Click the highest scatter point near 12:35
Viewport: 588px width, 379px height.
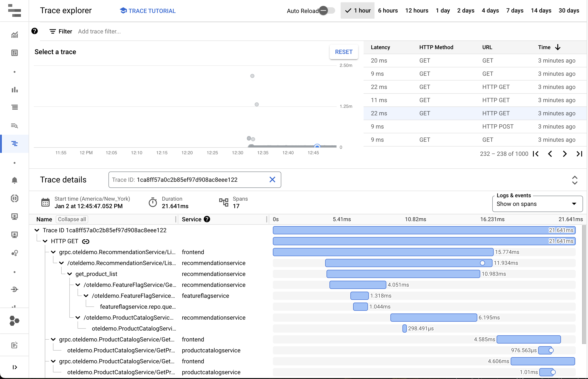click(252, 76)
